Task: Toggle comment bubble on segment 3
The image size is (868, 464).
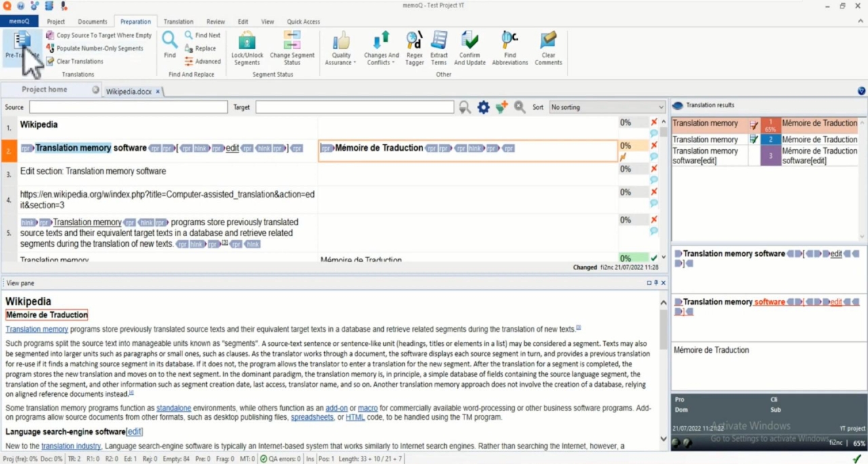Action: [x=654, y=180]
